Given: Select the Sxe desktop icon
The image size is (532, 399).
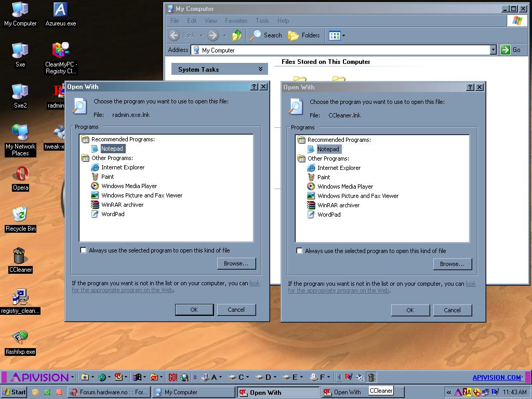Looking at the screenshot, I should click(x=20, y=55).
